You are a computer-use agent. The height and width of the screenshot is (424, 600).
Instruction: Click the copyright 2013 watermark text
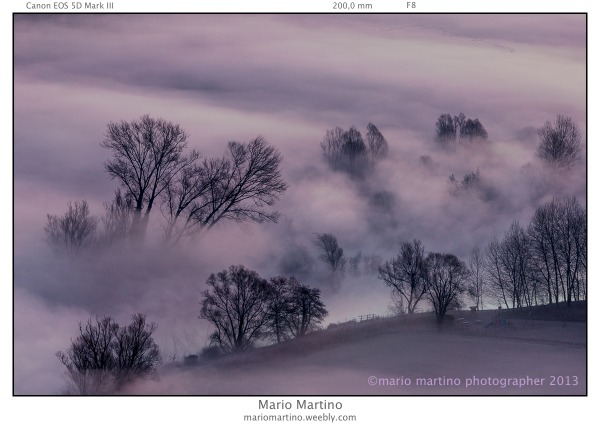pyautogui.click(x=472, y=381)
